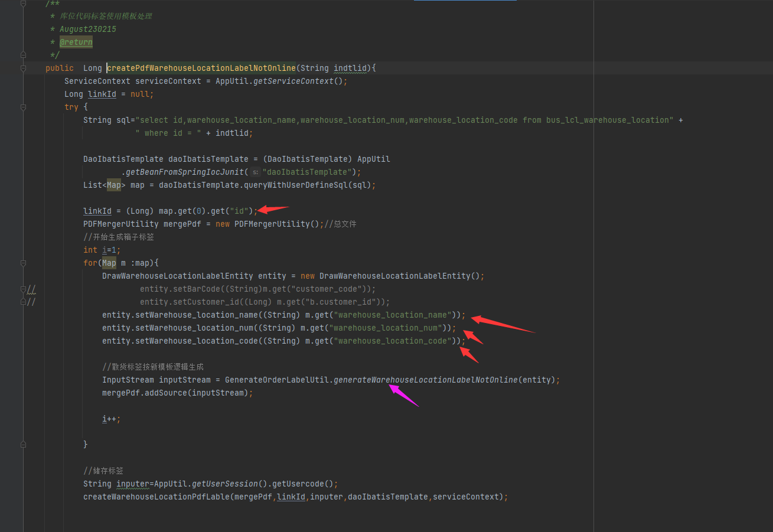Screen dimensions: 773x532
Task: Click the "//储存标签" comment
Action: 103,471
